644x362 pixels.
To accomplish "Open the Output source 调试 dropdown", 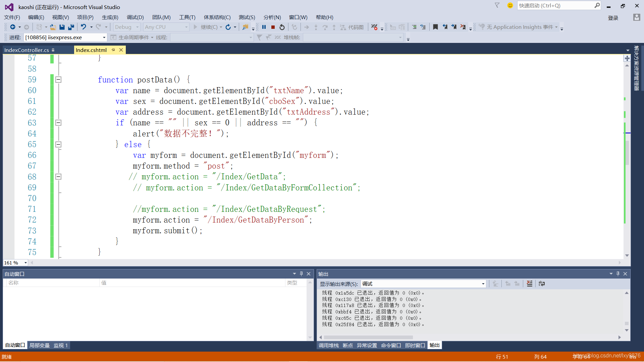I will click(483, 284).
